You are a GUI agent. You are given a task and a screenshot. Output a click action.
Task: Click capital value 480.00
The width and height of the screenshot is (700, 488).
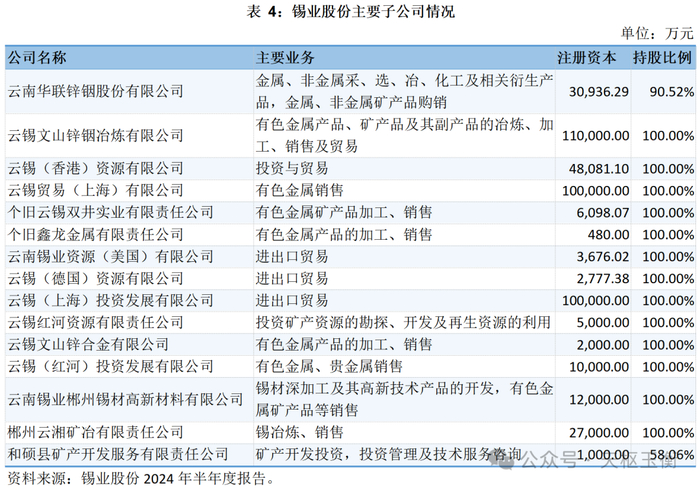[x=609, y=235]
